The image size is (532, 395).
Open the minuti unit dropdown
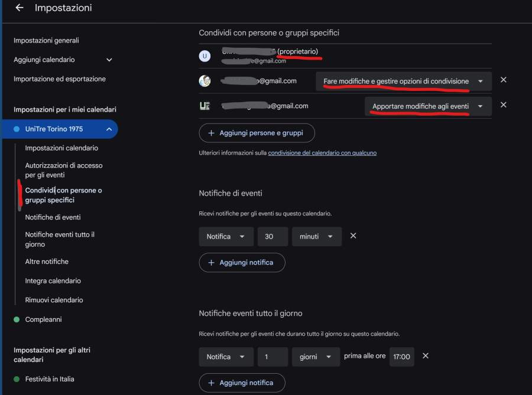316,236
